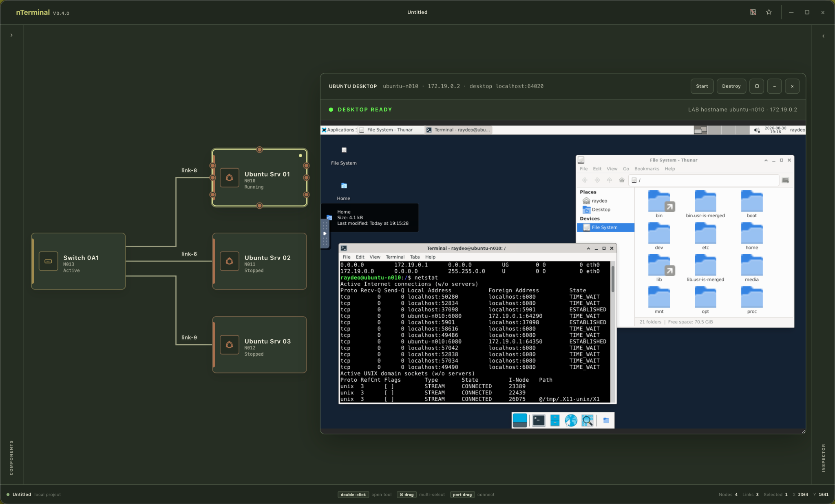The width and height of the screenshot is (835, 504).
Task: Click the Start button of Ubuntu Desktop
Action: pos(702,86)
